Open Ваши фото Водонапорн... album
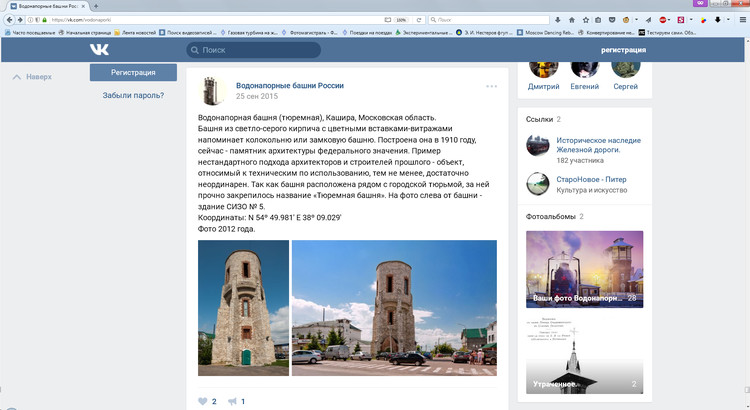Viewport: 750px width, 410px height. 585,269
